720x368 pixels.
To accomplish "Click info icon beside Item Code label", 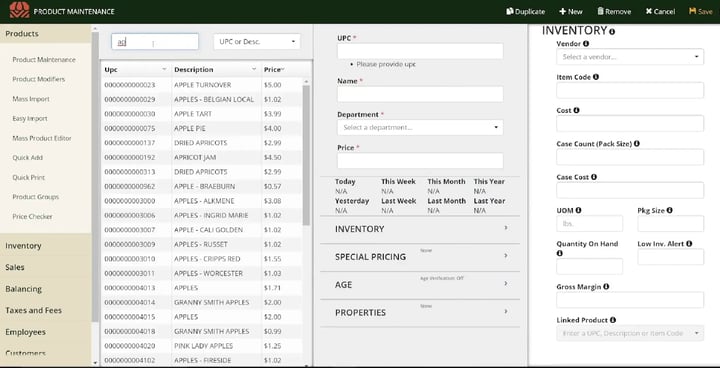I will [596, 77].
